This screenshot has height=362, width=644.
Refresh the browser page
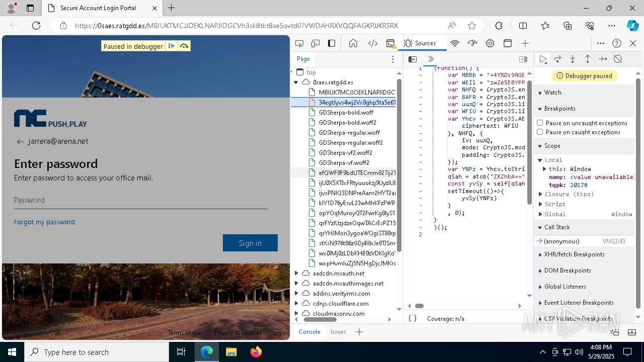tap(36, 26)
